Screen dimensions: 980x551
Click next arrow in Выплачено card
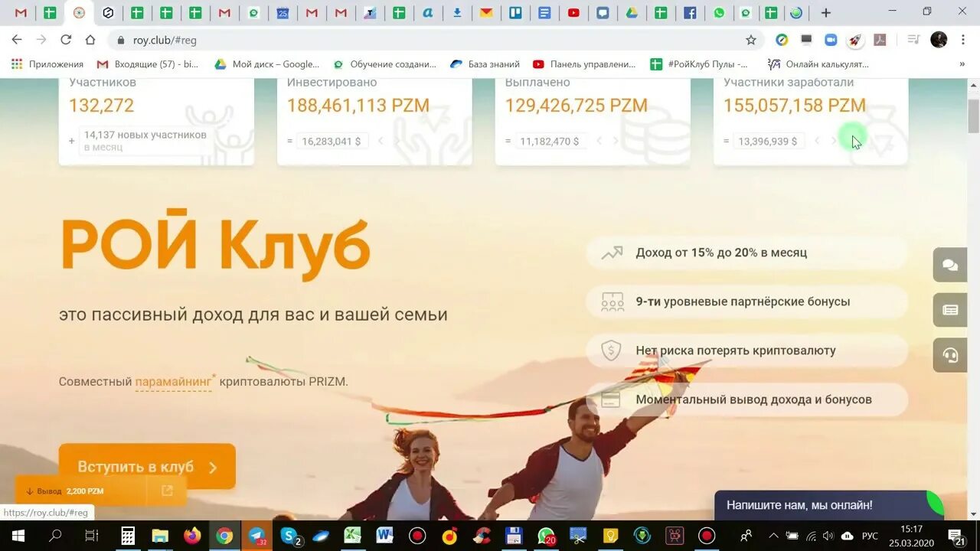pos(616,141)
